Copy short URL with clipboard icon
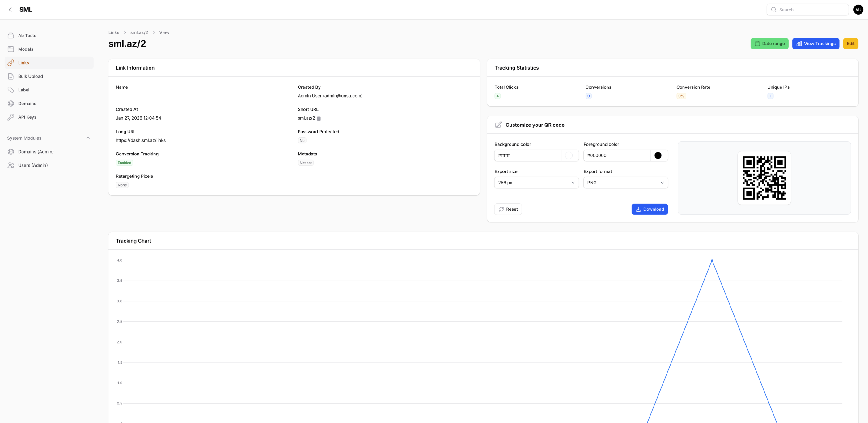868x423 pixels. (x=319, y=118)
